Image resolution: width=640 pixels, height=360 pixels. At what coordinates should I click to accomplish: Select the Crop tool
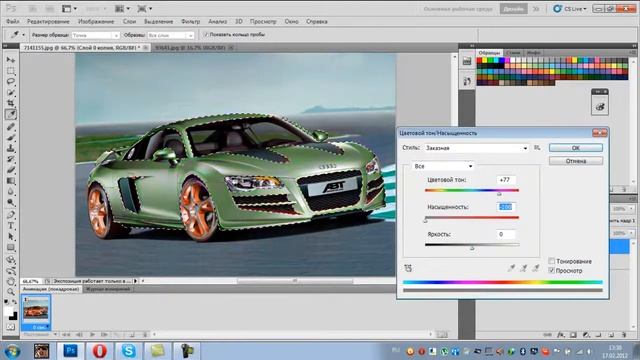[x=11, y=103]
